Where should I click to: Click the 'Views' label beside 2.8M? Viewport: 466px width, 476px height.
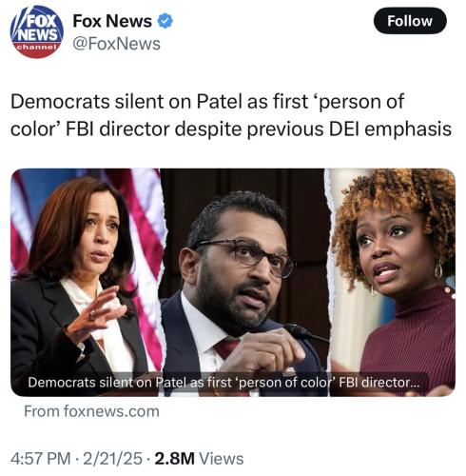pyautogui.click(x=222, y=459)
